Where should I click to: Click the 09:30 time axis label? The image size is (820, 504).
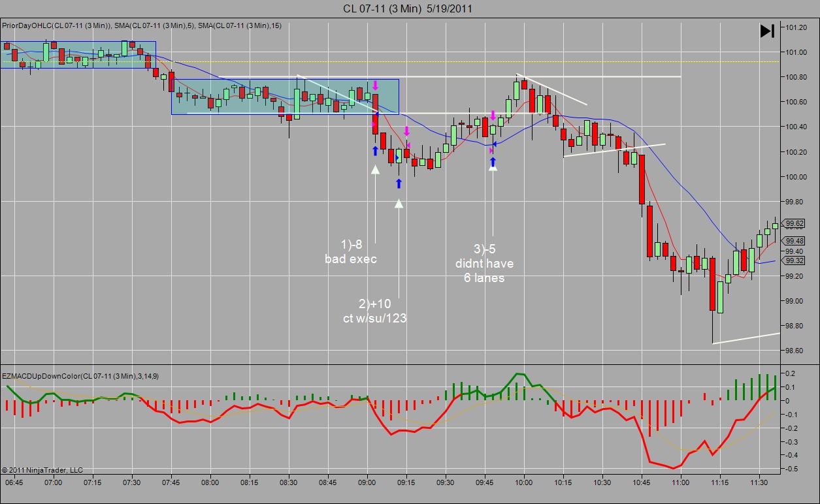(445, 482)
